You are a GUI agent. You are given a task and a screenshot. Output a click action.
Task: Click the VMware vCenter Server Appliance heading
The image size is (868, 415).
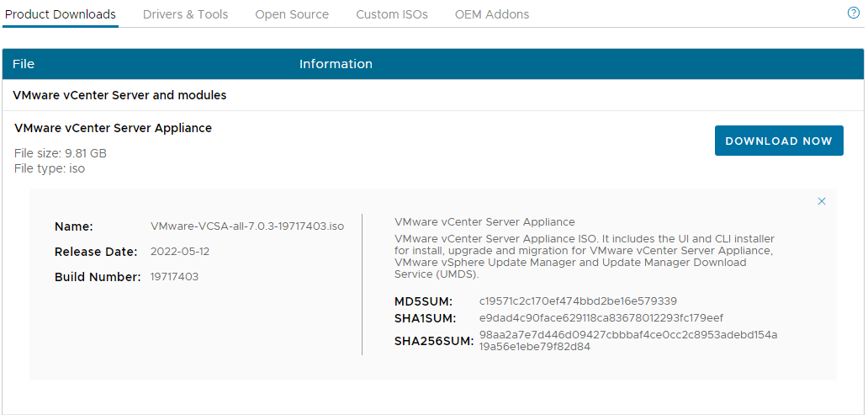coord(113,128)
